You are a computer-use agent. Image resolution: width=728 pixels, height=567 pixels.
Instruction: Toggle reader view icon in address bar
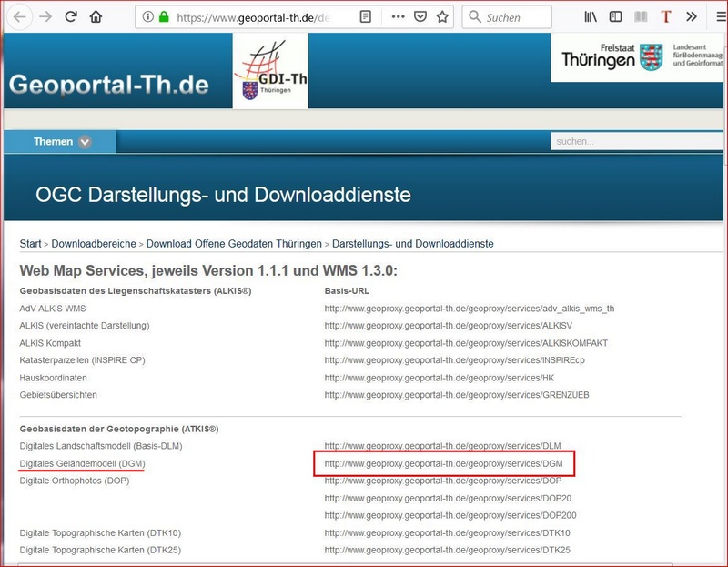point(365,16)
